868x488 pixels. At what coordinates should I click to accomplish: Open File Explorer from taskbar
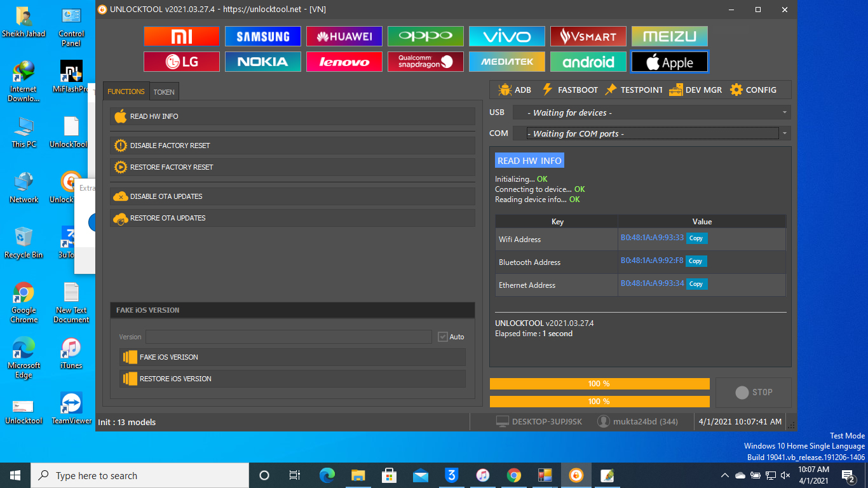click(358, 475)
